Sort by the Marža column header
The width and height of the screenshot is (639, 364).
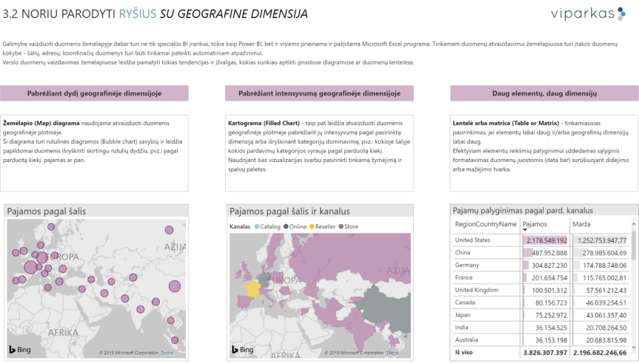click(x=584, y=224)
